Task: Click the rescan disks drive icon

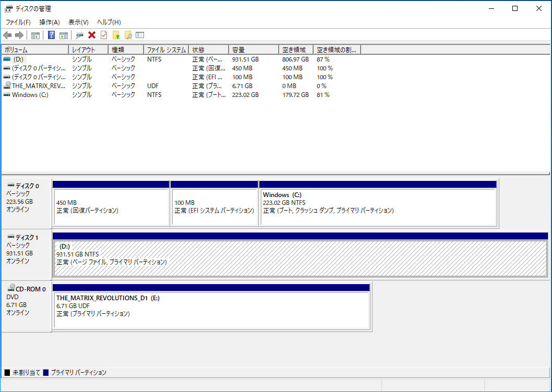Action: (79, 35)
